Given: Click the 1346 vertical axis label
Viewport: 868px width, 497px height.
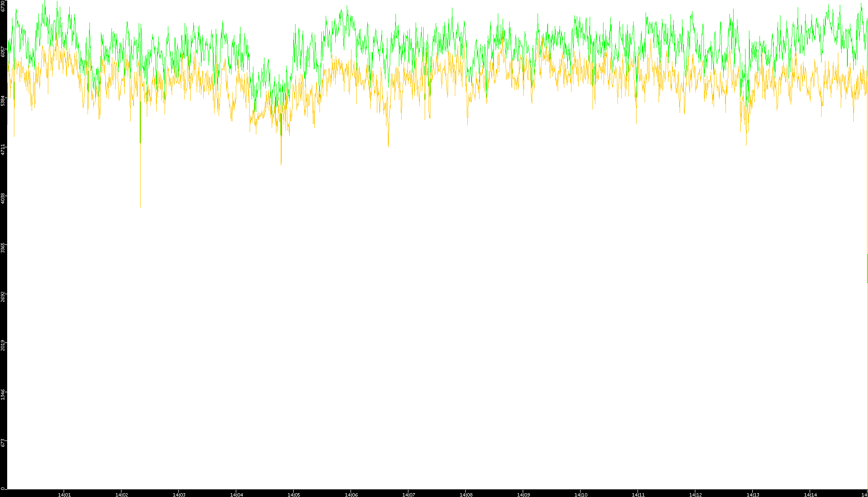Looking at the screenshot, I should (3, 394).
